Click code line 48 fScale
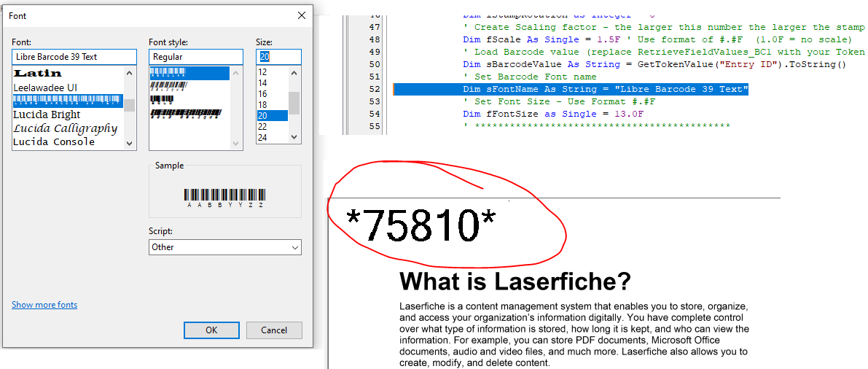The height and width of the screenshot is (369, 868). tap(657, 39)
